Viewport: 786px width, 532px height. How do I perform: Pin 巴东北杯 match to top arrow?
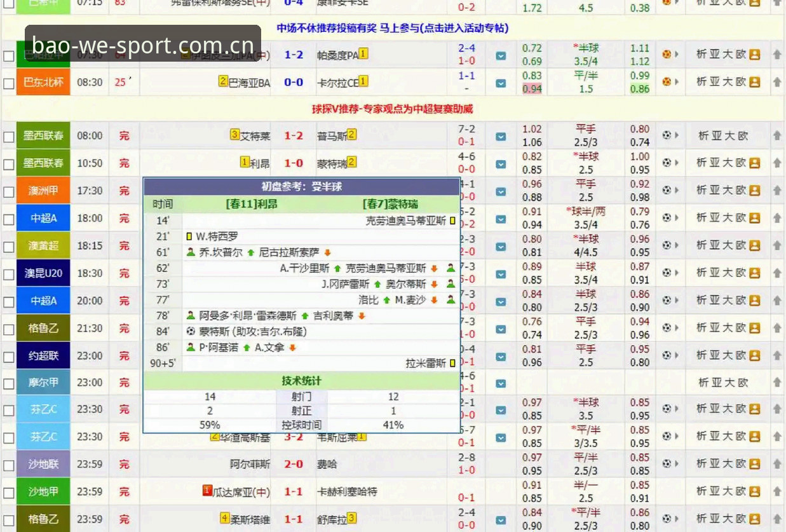tap(776, 82)
